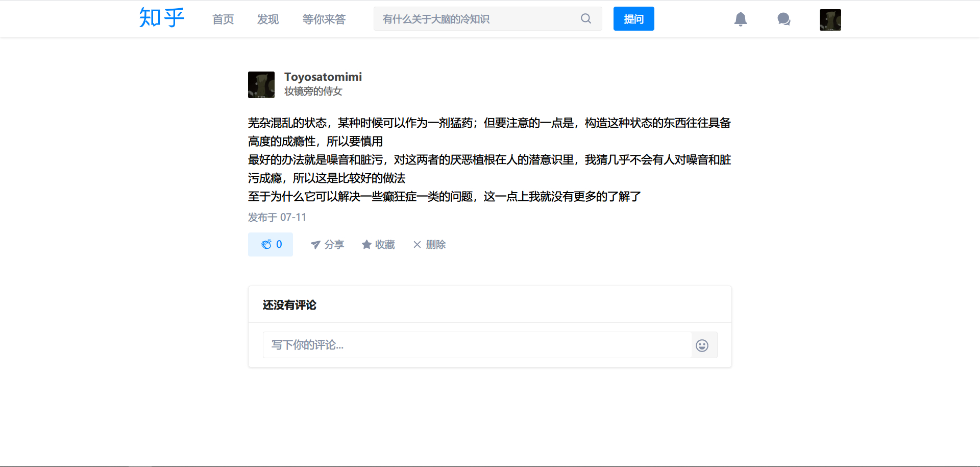
Task: Click the 发布于 07-11 timestamp
Action: 277,217
